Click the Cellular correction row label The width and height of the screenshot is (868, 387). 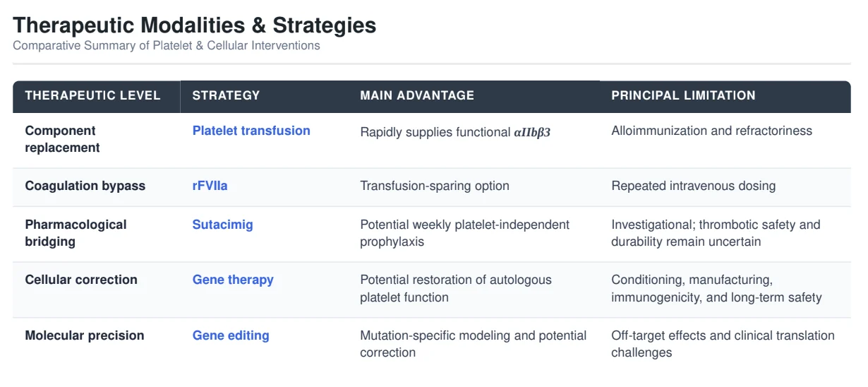click(81, 280)
